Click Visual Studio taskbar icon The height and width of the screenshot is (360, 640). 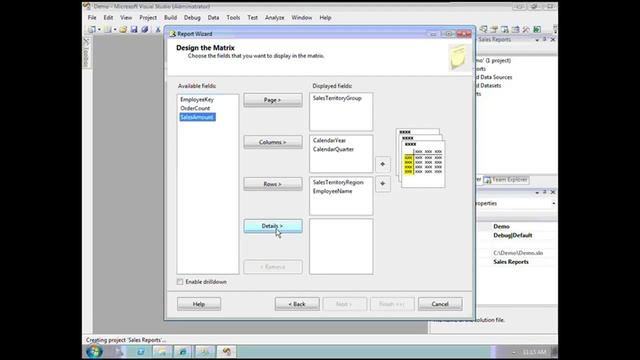pos(226,351)
